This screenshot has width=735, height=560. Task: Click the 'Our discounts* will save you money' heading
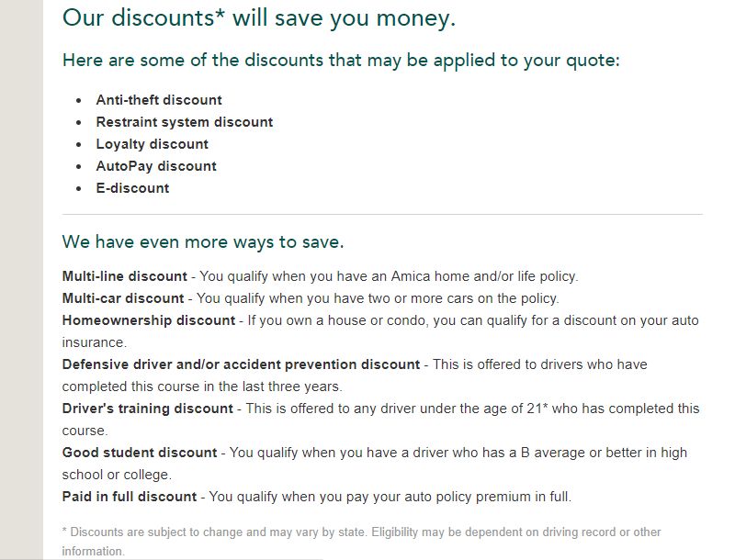(x=259, y=18)
